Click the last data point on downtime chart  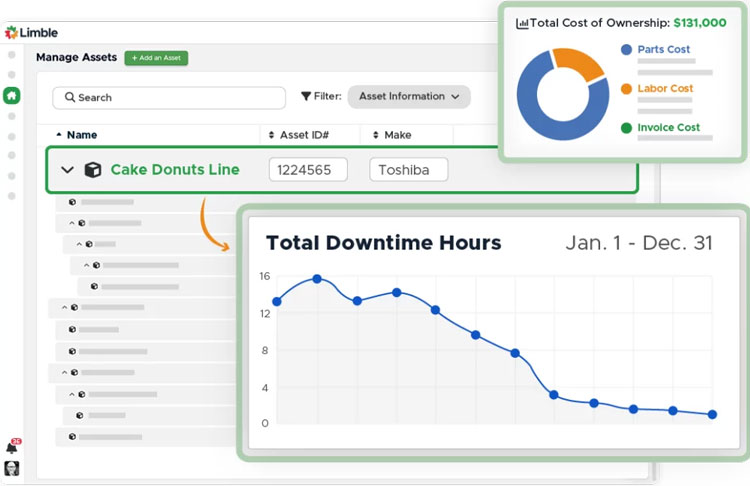point(712,414)
